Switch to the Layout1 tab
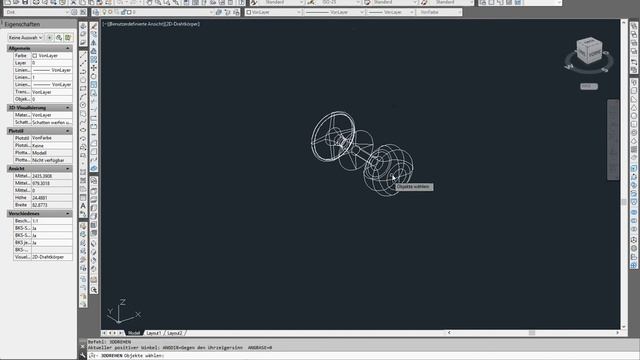 coord(153,333)
